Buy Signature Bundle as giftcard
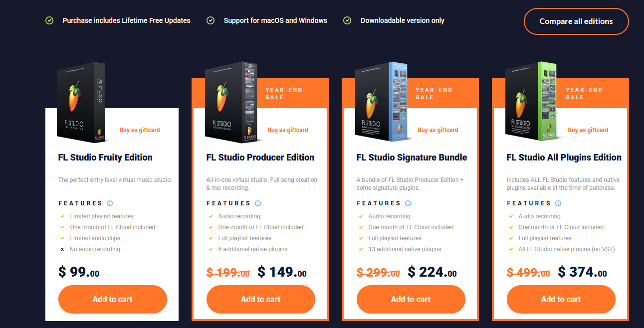The width and height of the screenshot is (644, 328). (438, 130)
